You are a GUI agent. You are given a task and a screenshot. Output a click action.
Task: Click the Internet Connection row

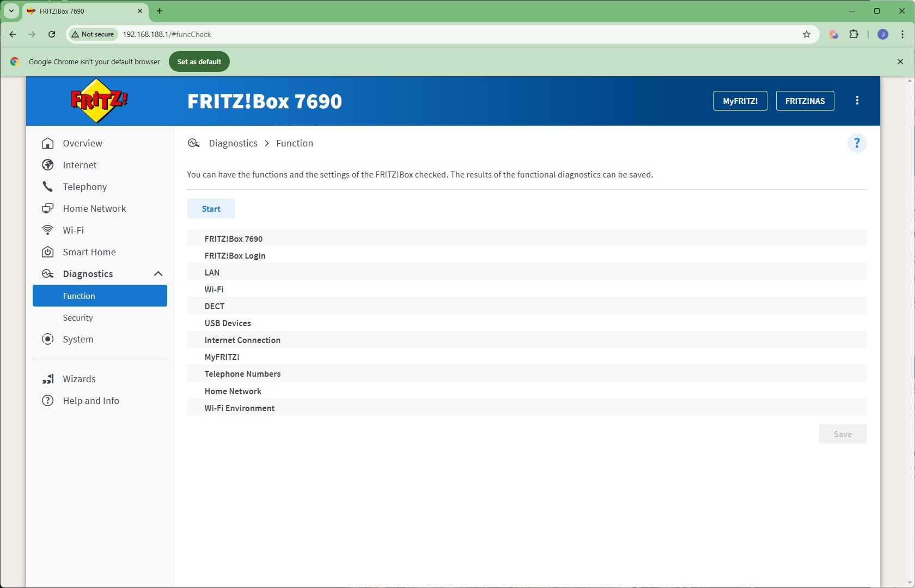pyautogui.click(x=527, y=340)
